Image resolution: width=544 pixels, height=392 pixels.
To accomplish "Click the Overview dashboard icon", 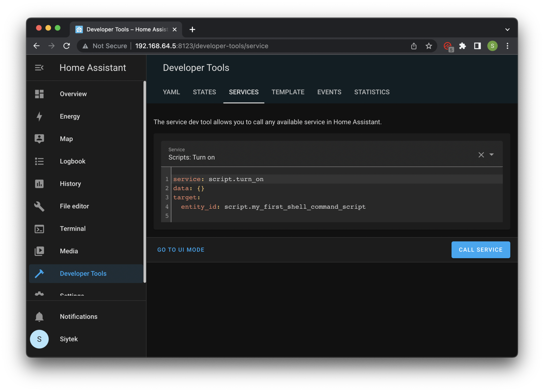I will (39, 94).
